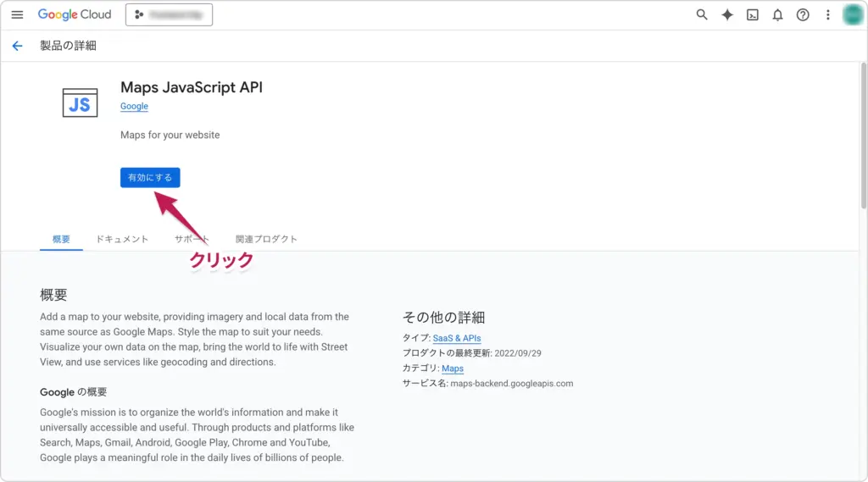Click the 製品の詳細 page heading
The width and height of the screenshot is (868, 482).
[x=68, y=46]
